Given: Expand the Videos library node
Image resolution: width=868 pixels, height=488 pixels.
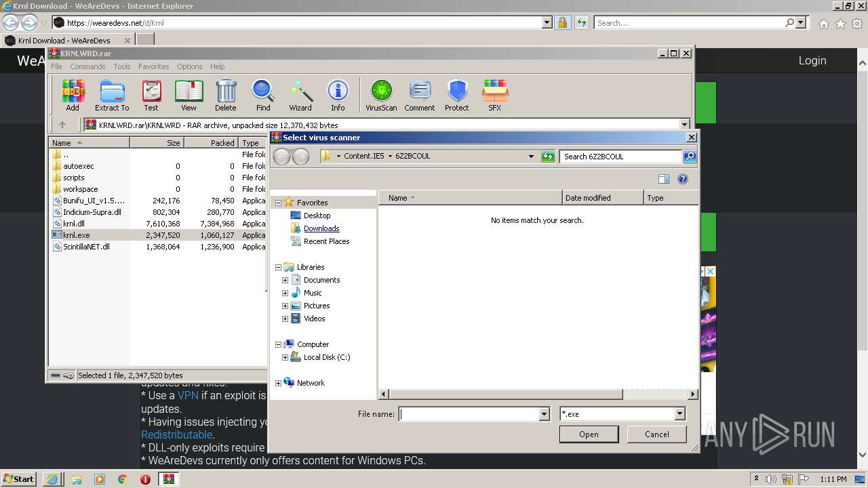Looking at the screenshot, I should (x=285, y=319).
